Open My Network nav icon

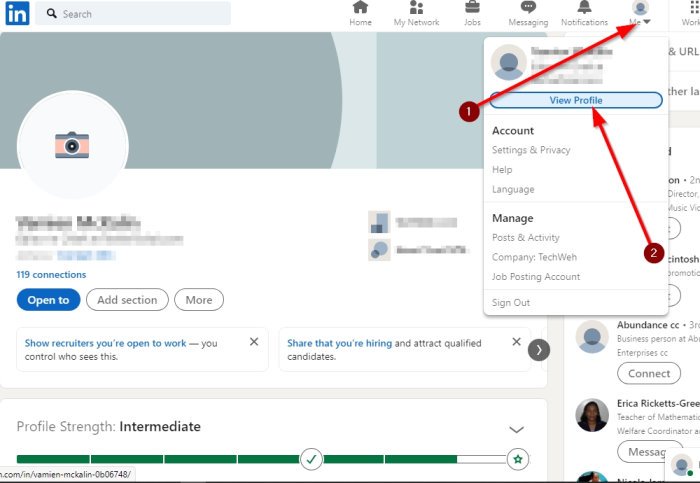click(x=416, y=8)
